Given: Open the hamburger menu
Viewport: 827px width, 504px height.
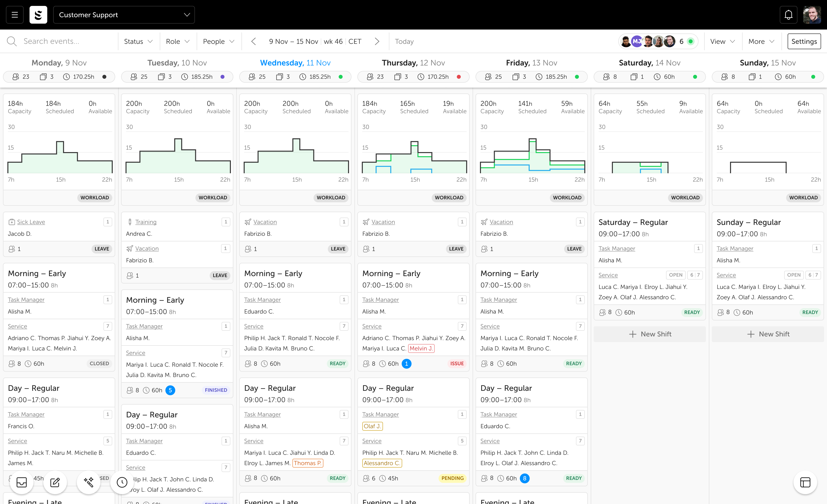Looking at the screenshot, I should pyautogui.click(x=15, y=15).
